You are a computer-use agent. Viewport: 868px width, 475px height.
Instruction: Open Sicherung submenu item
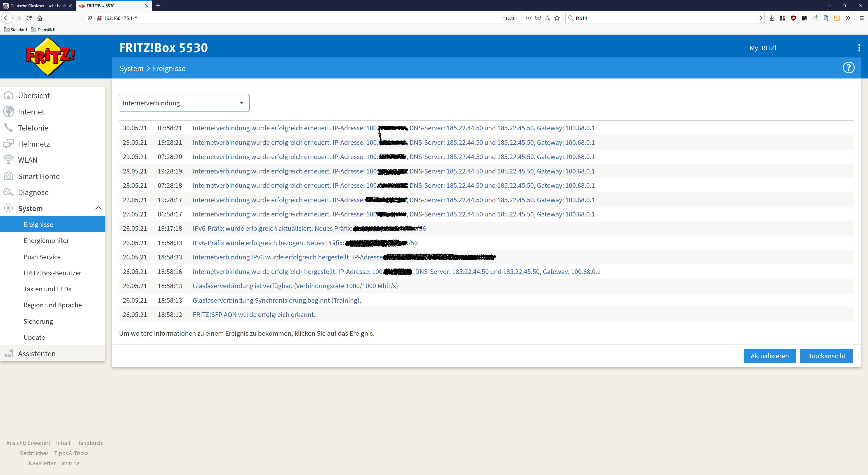click(x=38, y=321)
